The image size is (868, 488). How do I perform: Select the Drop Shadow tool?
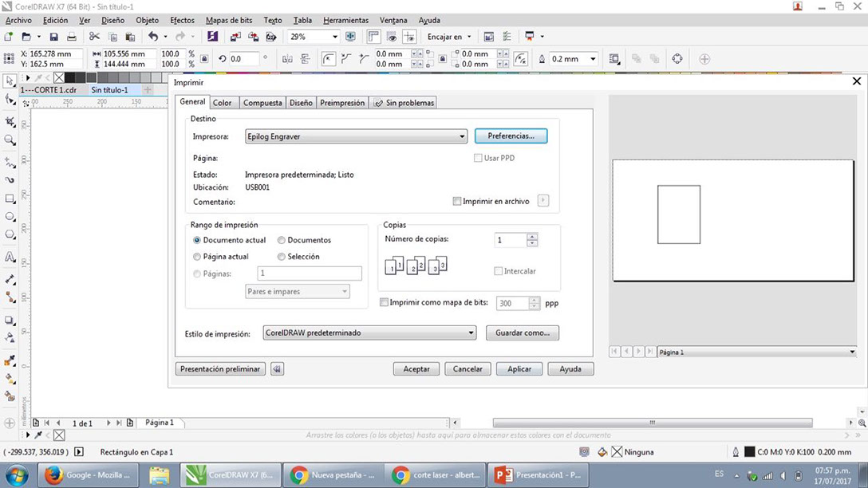10,321
